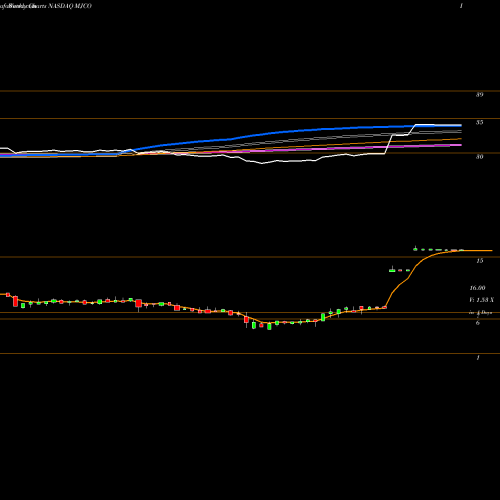Click the volume reading starting with V:
500x500 pixels.
[x=481, y=300]
